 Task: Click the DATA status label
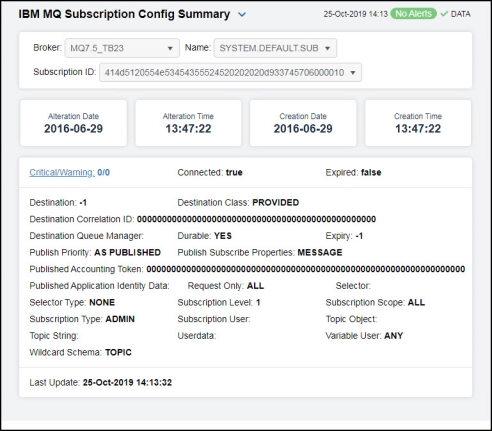click(x=461, y=14)
